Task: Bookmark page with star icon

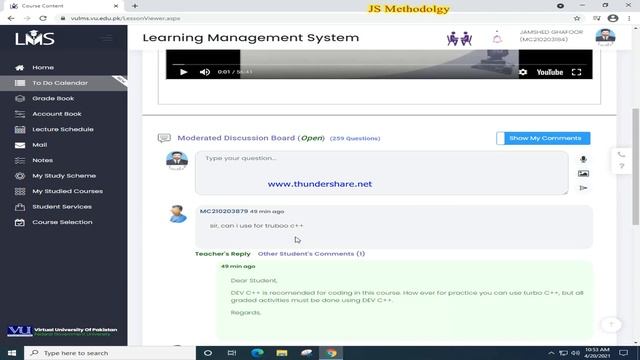Action: [x=577, y=18]
